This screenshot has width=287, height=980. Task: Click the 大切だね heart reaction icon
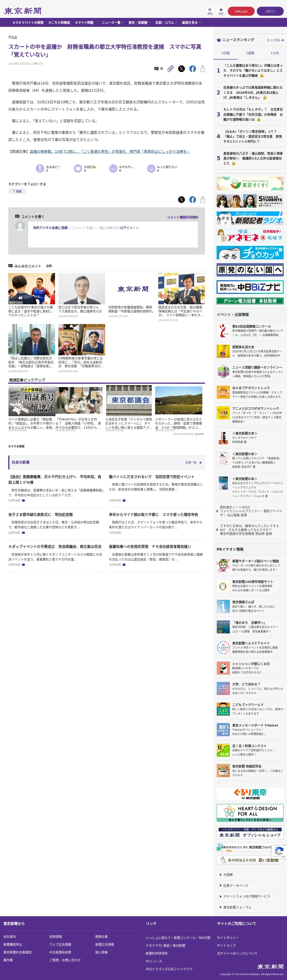(78, 168)
